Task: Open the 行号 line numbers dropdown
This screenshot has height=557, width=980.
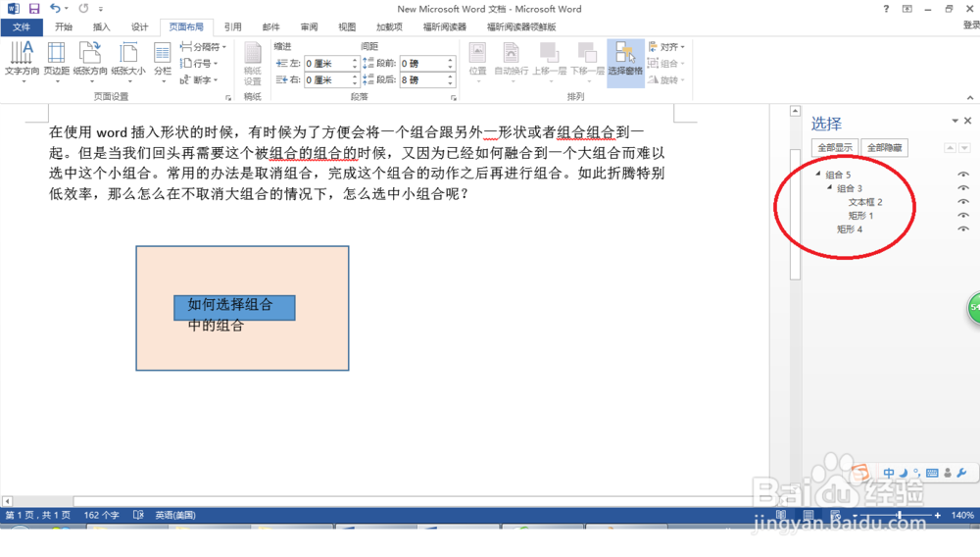Action: 199,63
